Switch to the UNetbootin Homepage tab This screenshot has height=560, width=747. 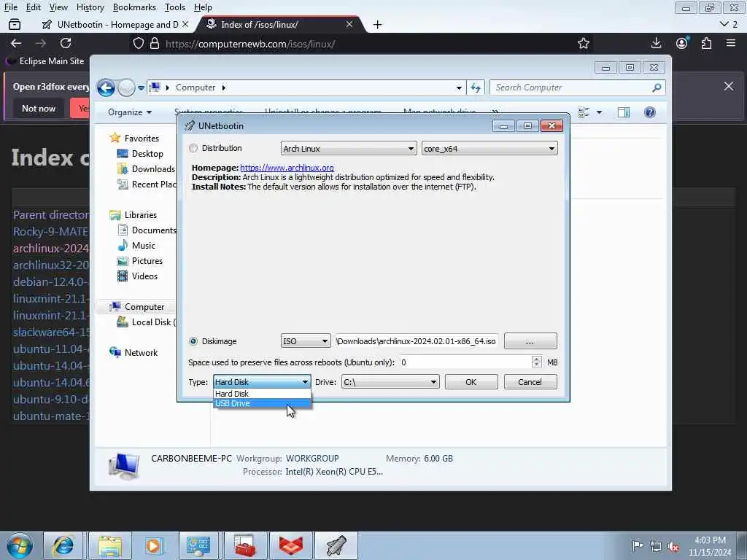pos(115,24)
